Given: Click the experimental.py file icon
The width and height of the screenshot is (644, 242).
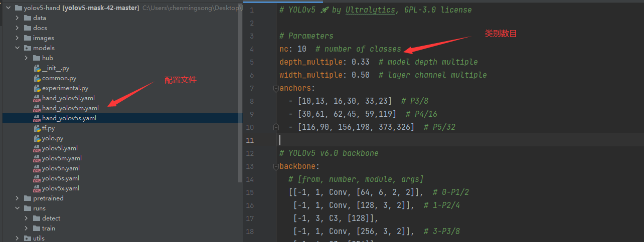Looking at the screenshot, I should pos(37,88).
